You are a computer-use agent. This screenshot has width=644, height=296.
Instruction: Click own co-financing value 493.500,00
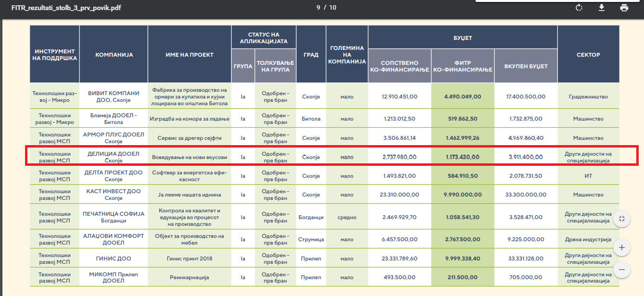click(399, 277)
